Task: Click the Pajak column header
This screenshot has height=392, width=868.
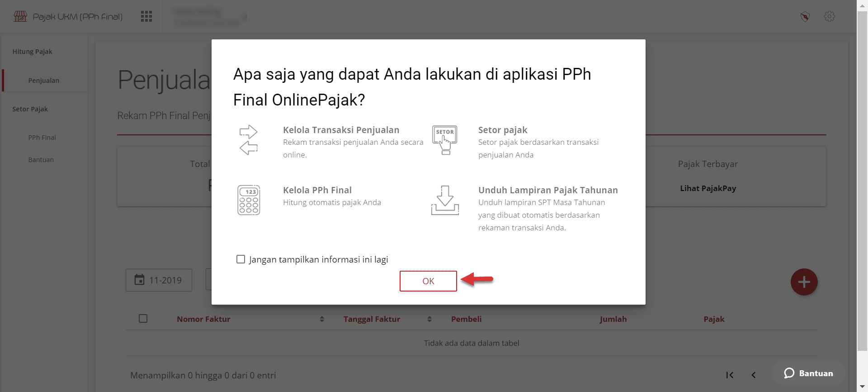Action: click(714, 319)
